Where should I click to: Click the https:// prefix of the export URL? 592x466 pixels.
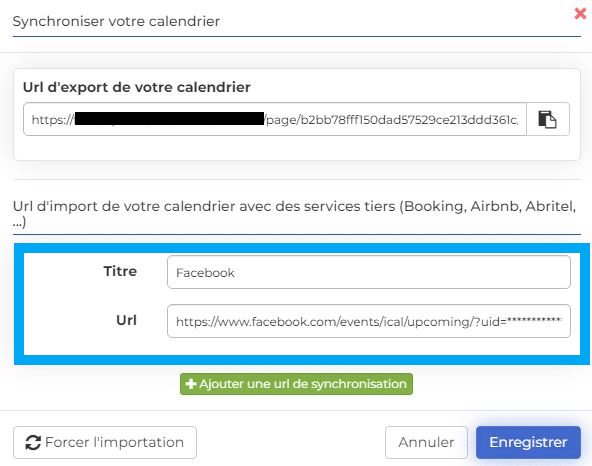(53, 120)
